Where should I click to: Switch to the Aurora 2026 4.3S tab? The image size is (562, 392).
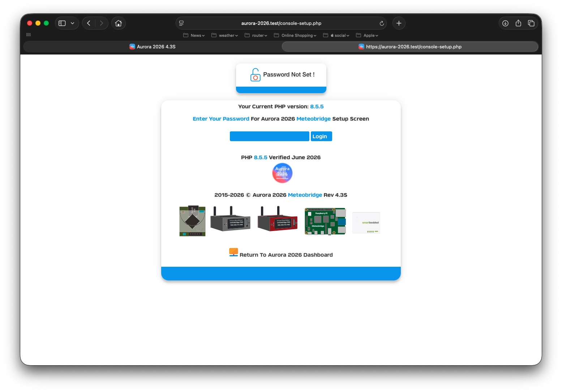pos(153,47)
